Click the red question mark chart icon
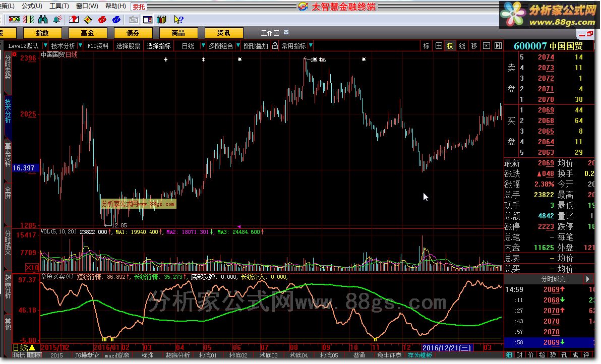 point(74,19)
